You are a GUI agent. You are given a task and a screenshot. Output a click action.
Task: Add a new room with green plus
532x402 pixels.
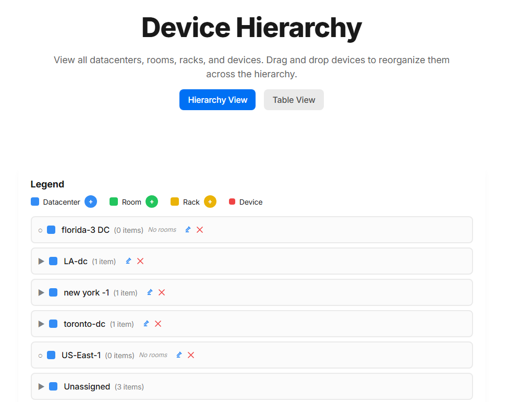(x=152, y=202)
